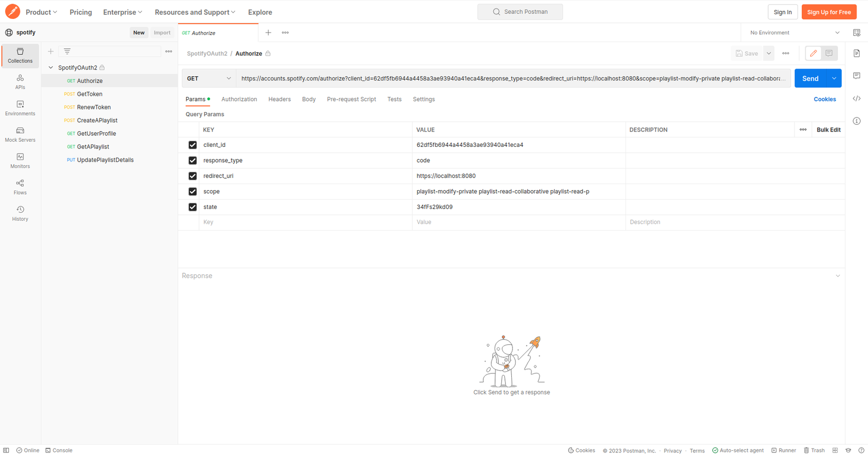This screenshot has height=456, width=868.
Task: Switch to the Pre-request Script tab
Action: [351, 99]
